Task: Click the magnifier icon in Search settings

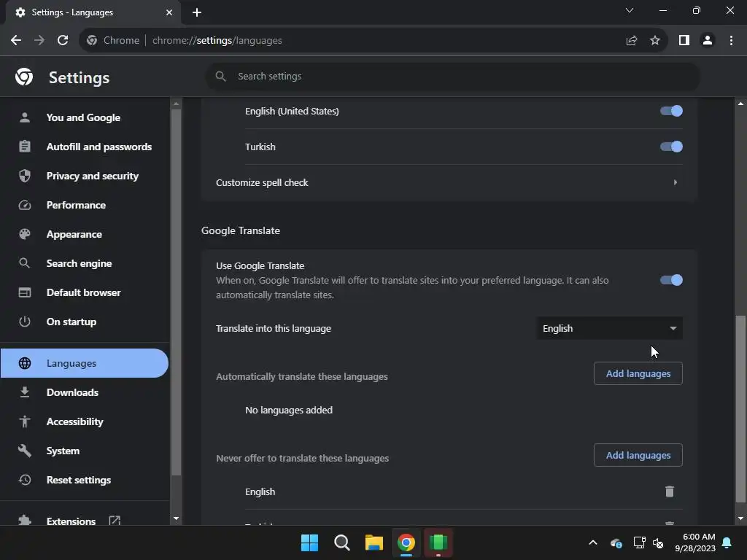Action: (220, 76)
